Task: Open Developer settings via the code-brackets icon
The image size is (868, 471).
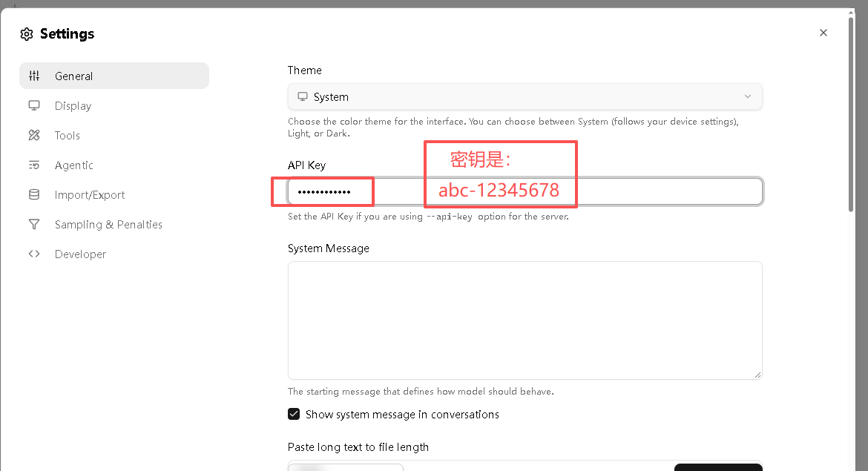Action: click(x=34, y=254)
